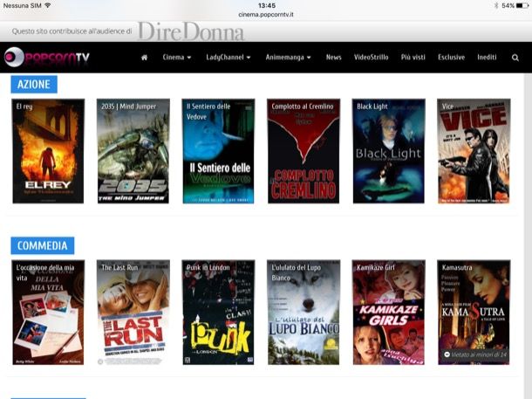The width and height of the screenshot is (532, 399).
Task: Open the Inediti menu item
Action: [487, 58]
